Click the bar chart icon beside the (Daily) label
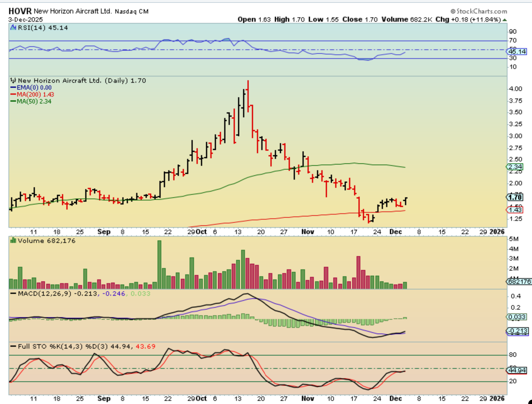 [x=13, y=80]
